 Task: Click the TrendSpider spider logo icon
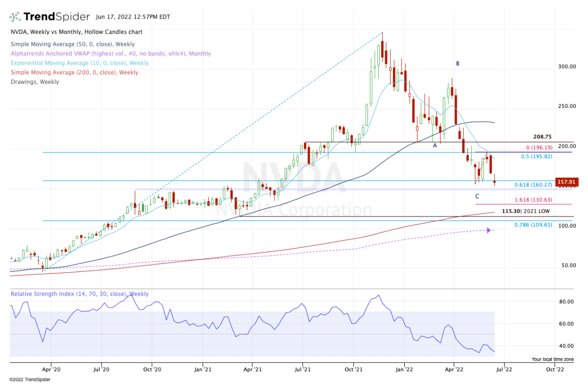[16, 17]
